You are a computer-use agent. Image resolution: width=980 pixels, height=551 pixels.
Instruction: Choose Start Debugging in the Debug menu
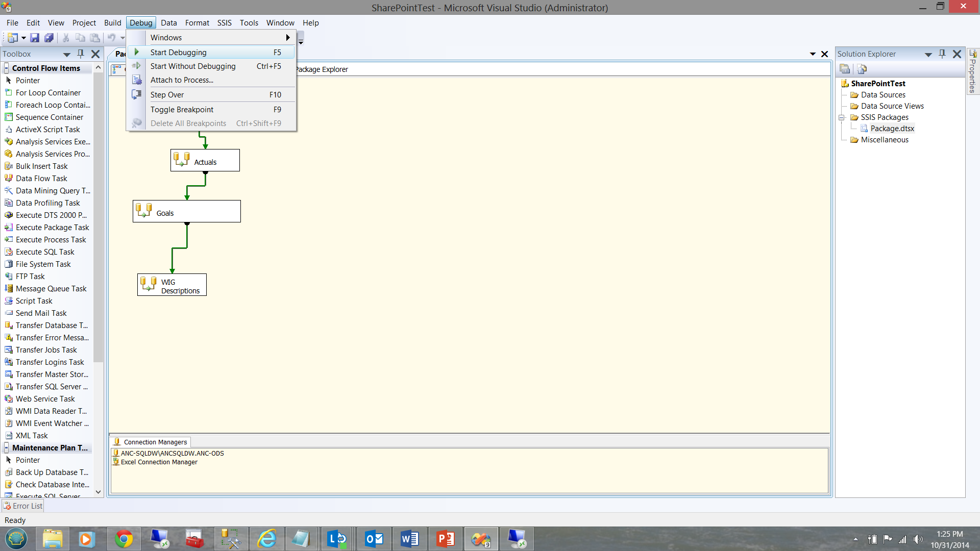click(178, 53)
